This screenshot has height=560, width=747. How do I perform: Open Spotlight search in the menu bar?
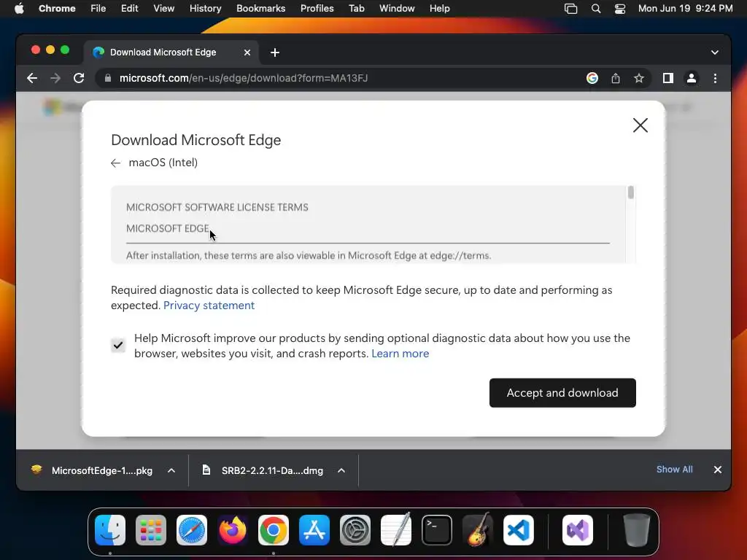tap(595, 9)
